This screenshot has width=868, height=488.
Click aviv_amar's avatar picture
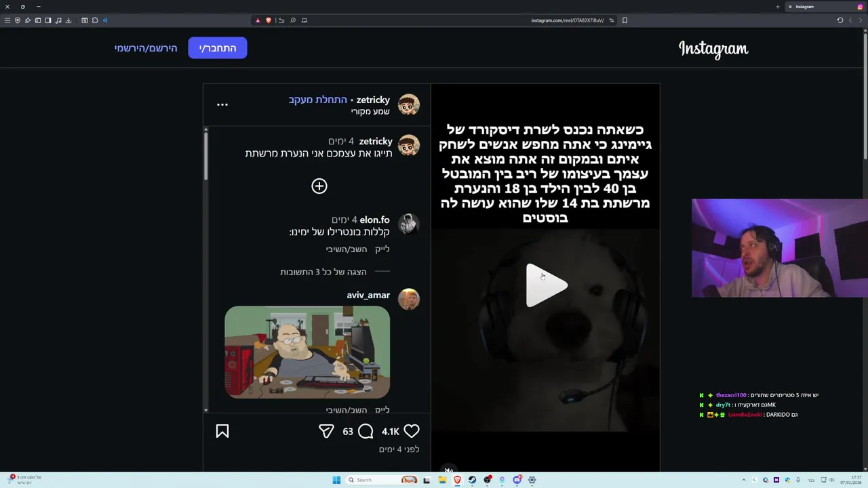pyautogui.click(x=408, y=299)
